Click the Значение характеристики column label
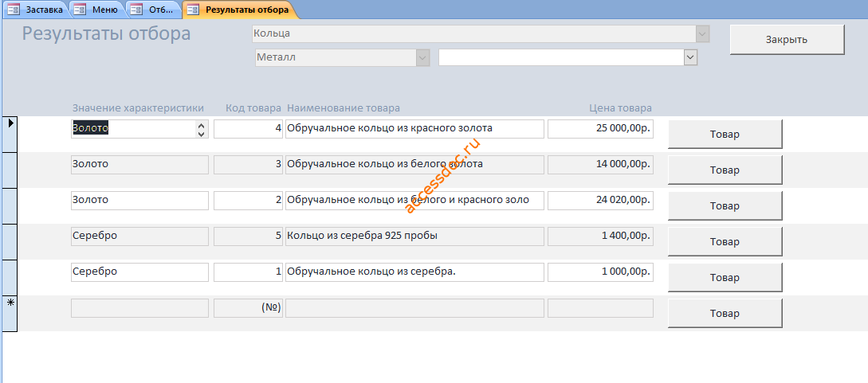The height and width of the screenshot is (383, 868). click(x=138, y=107)
